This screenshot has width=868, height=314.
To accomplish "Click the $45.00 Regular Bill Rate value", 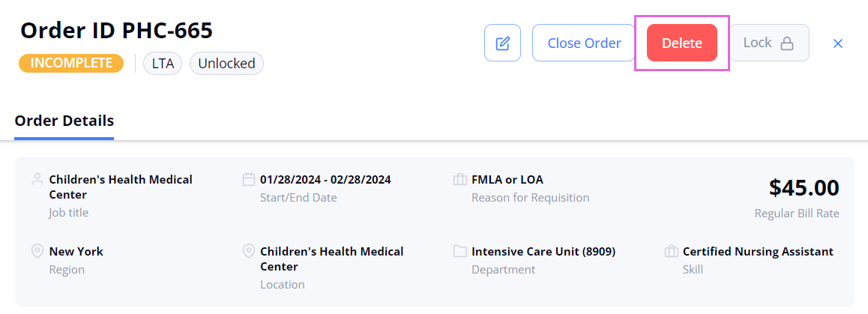I will [x=804, y=188].
